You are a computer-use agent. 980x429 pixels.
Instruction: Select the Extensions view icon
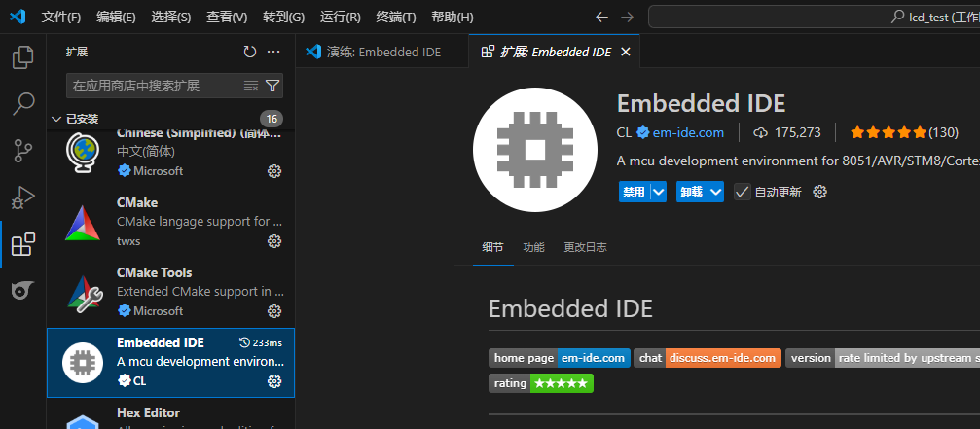[23, 244]
